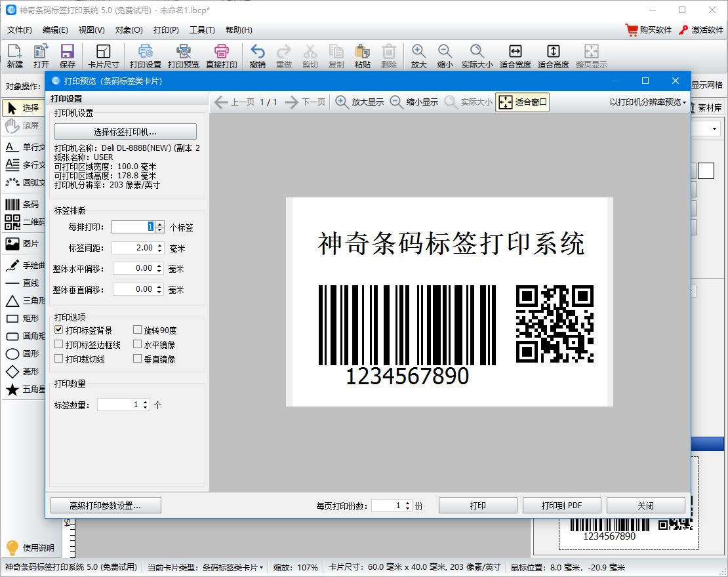Click the label quantity (标签数量) field
The height and width of the screenshot is (577, 728).
click(120, 405)
